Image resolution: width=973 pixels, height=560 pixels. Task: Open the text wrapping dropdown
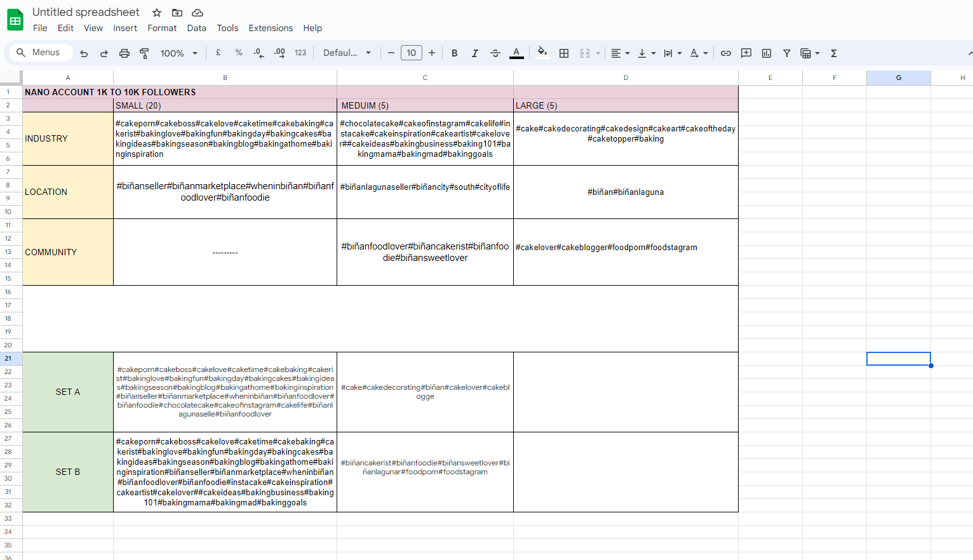673,53
